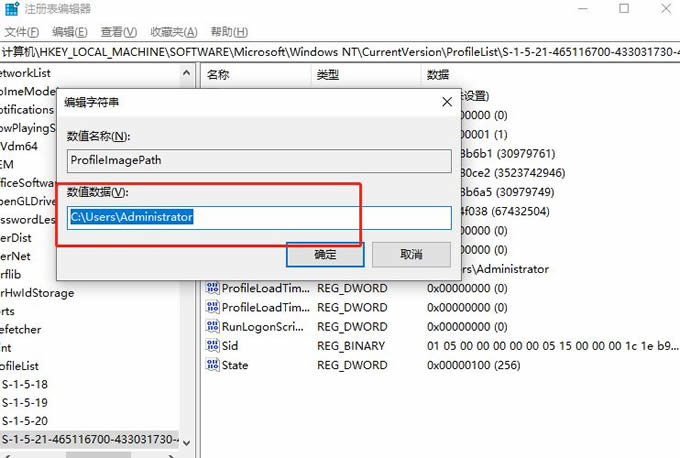680x458 pixels.
Task: Click the 3523742946 data value
Action: (513, 173)
